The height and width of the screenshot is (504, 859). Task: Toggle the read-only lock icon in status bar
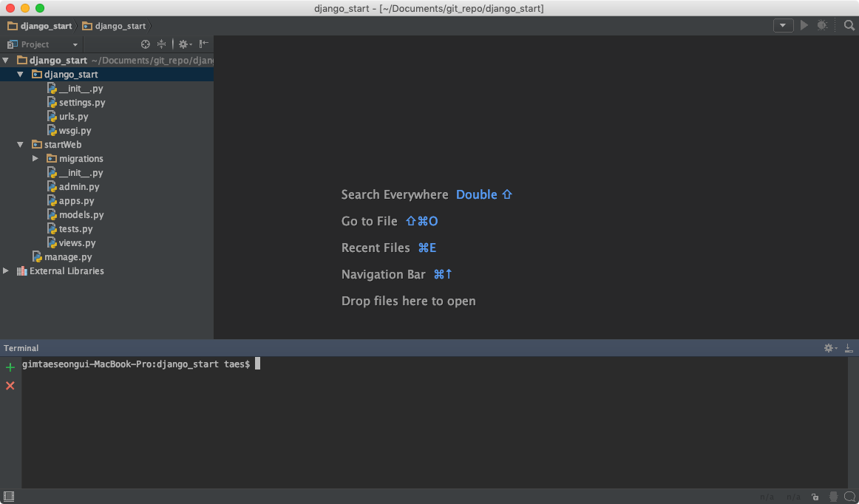pos(815,497)
